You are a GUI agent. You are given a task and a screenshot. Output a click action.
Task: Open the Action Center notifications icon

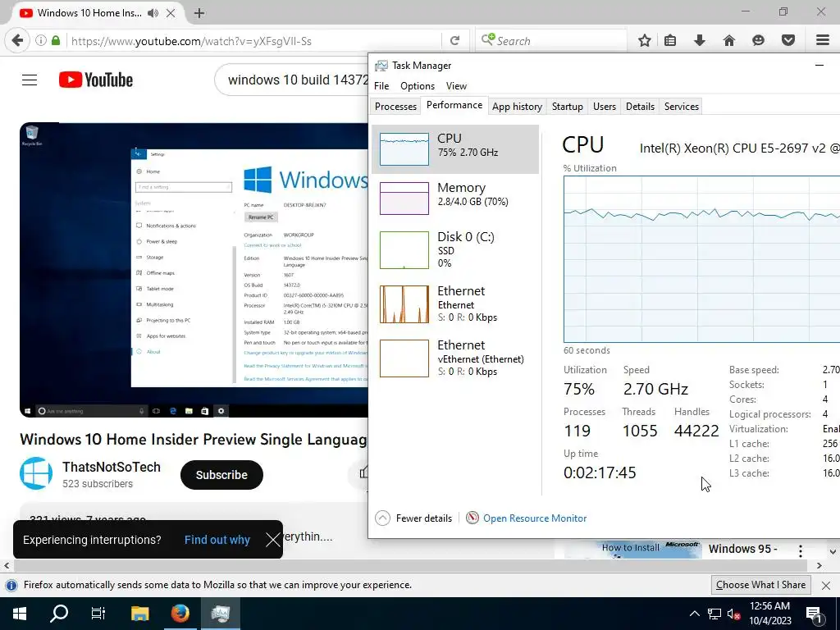(x=814, y=614)
